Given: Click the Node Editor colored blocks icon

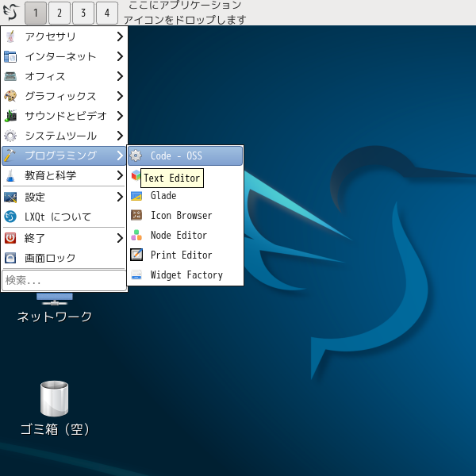Looking at the screenshot, I should [136, 236].
